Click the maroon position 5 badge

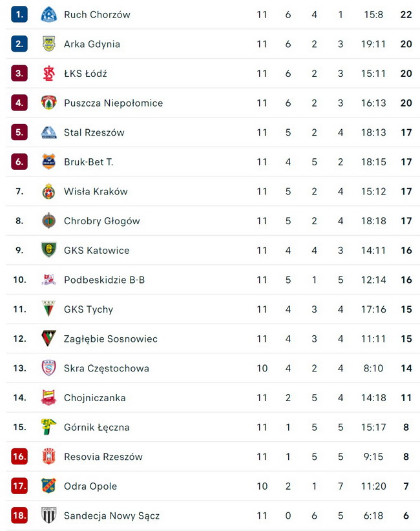pos(19,132)
